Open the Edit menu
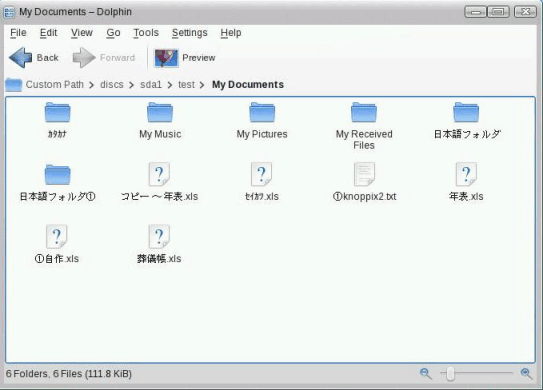Screen dimensions: 543x390 click(48, 33)
